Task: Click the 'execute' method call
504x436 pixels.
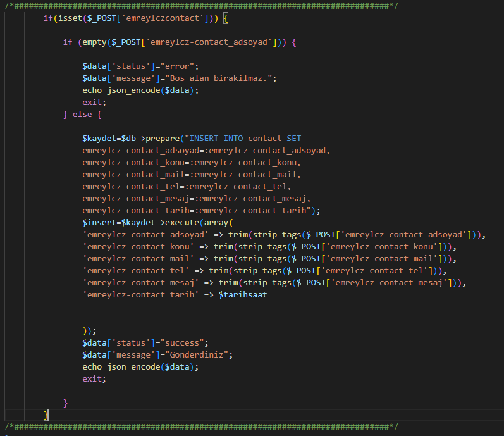Action: (x=182, y=223)
